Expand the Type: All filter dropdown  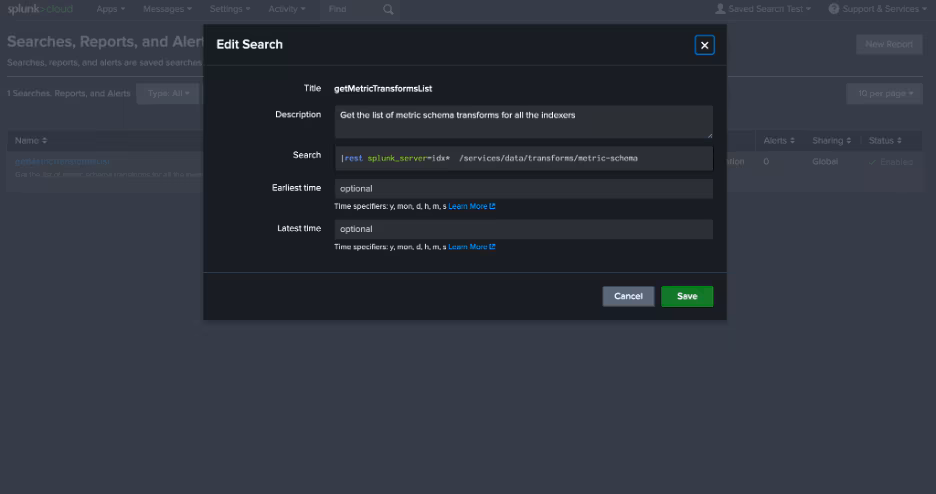[168, 93]
